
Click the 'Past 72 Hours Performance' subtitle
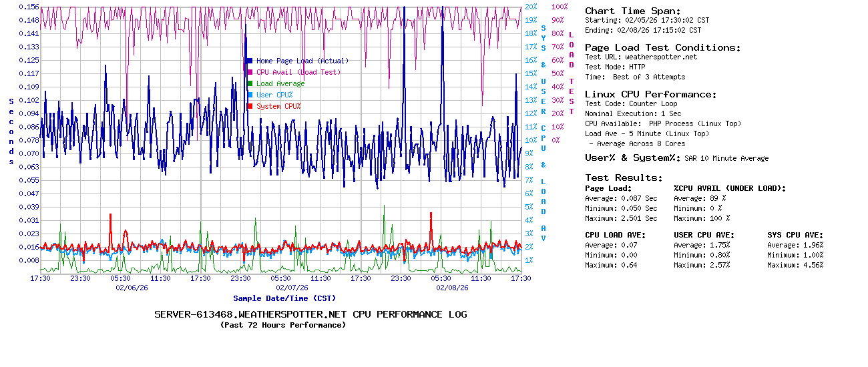point(282,325)
